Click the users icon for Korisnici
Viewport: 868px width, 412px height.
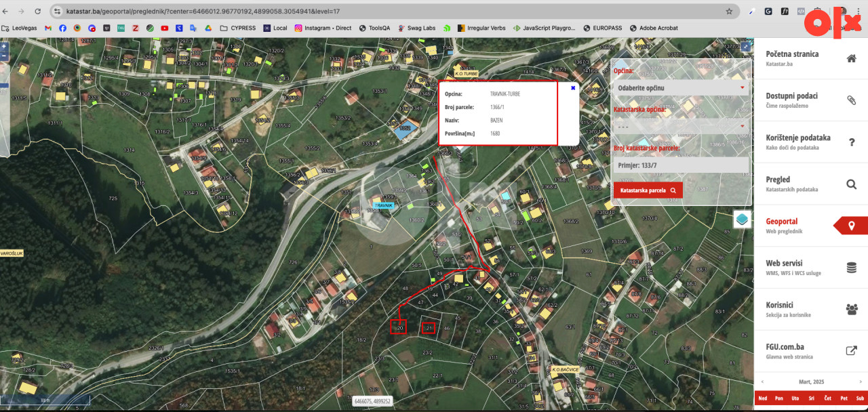pyautogui.click(x=851, y=310)
